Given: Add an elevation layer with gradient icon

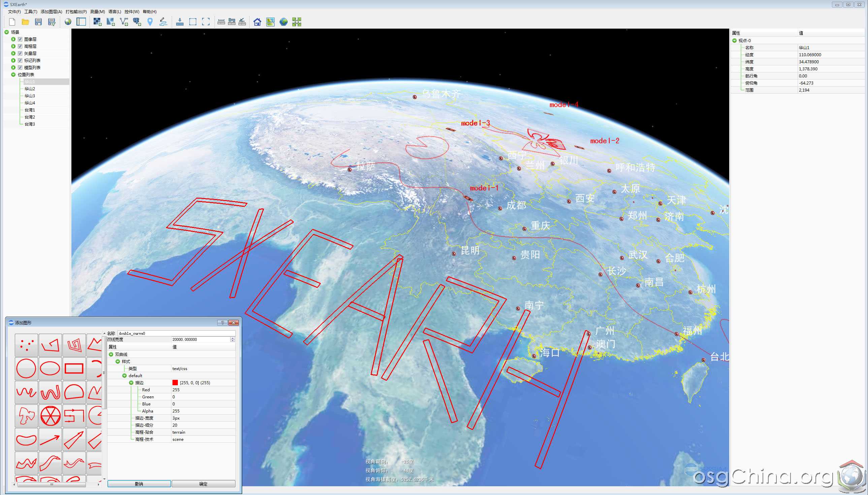Looking at the screenshot, I should (110, 22).
